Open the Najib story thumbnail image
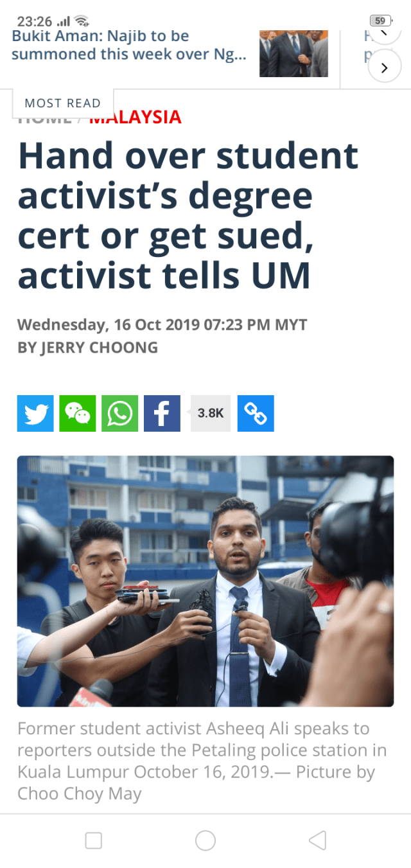 tap(293, 53)
